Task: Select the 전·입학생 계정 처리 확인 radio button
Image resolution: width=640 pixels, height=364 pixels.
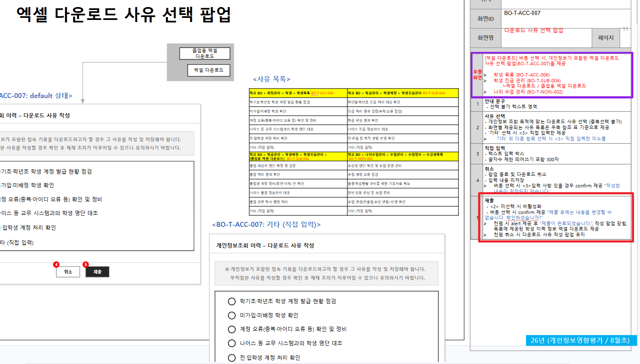Action: point(232,358)
